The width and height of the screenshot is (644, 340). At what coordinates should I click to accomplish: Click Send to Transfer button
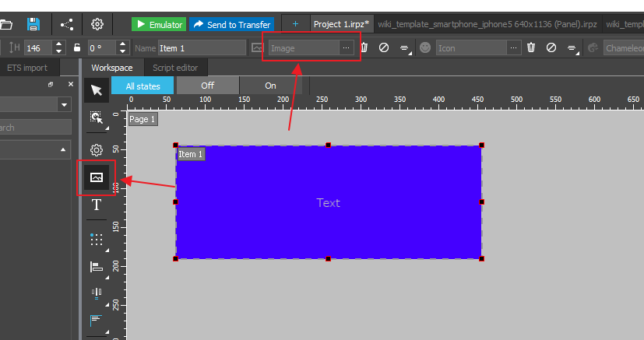(231, 24)
